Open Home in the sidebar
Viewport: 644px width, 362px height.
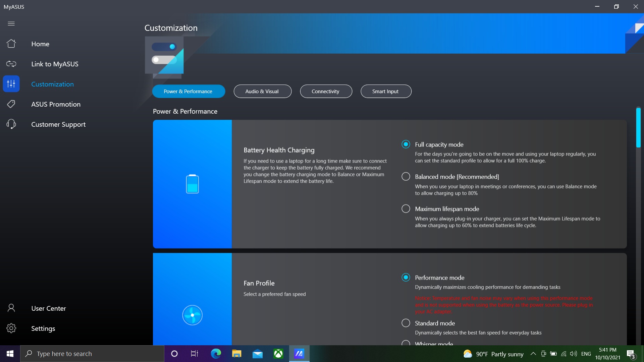(40, 44)
